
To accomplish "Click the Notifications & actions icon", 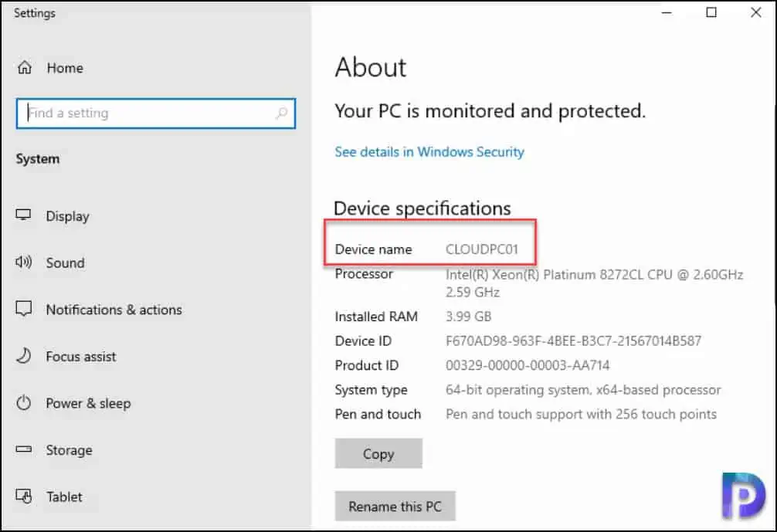I will 23,309.
